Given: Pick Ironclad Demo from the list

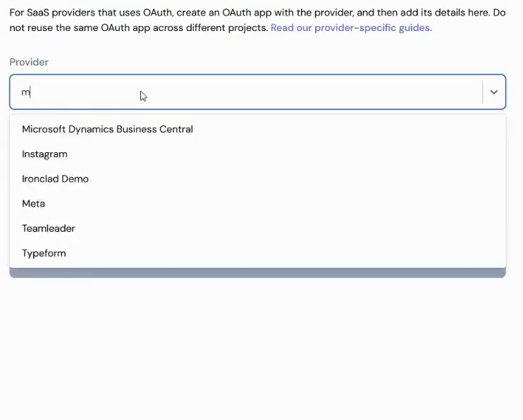Looking at the screenshot, I should (x=257, y=179).
